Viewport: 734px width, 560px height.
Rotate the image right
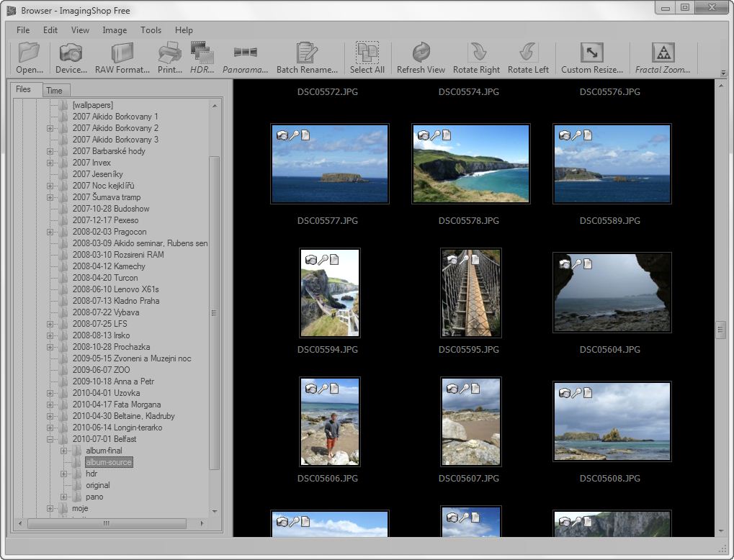(476, 58)
